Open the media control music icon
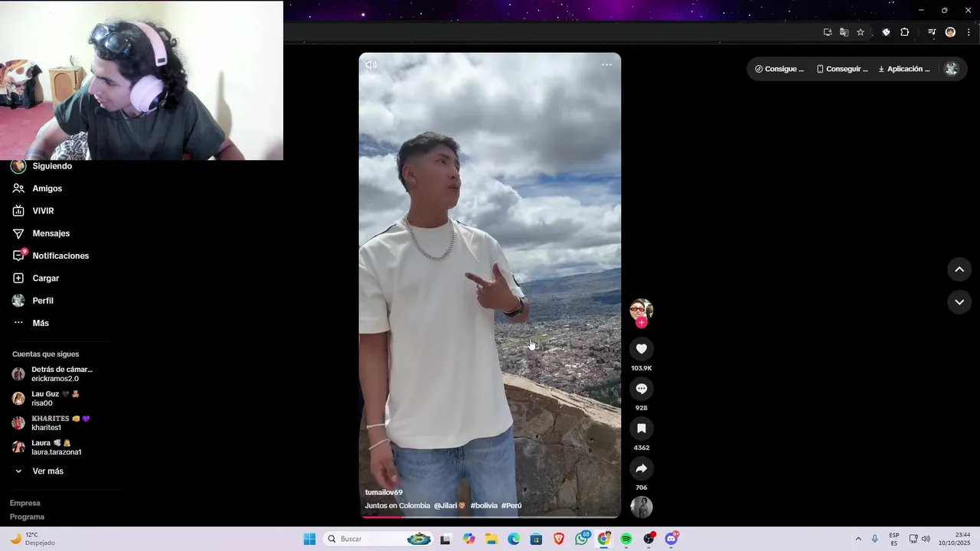Screen dimensions: 980x551 [932, 32]
